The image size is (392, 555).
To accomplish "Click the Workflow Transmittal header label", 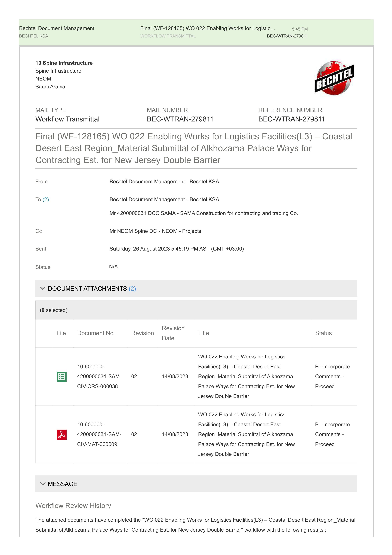I will coord(168,36).
